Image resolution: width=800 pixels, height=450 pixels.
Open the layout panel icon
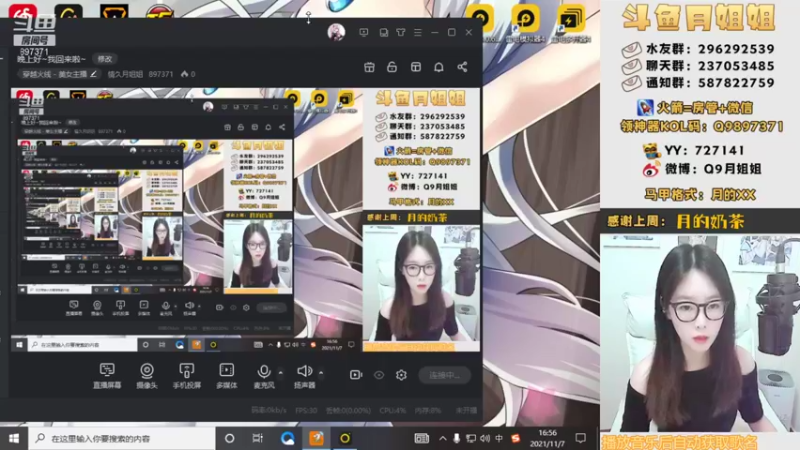pyautogui.click(x=416, y=67)
